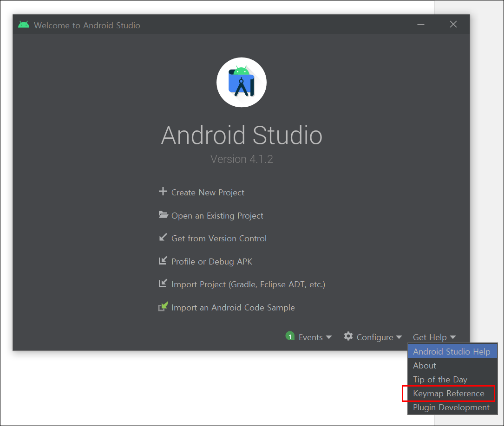Click the import icon beside Import Project
Screen dimensions: 504x426
pos(163,284)
